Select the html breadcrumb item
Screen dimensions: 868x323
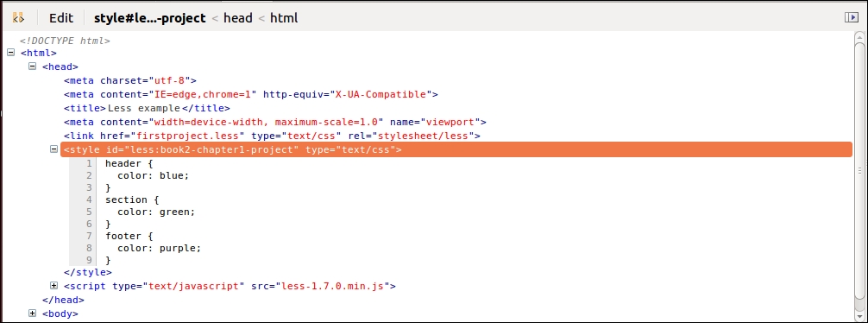[x=284, y=18]
